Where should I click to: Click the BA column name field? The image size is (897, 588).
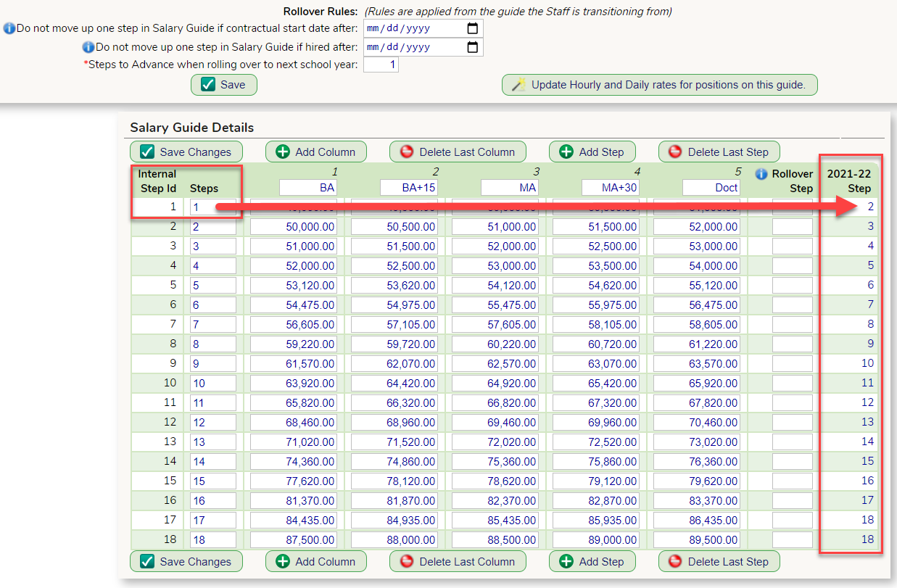308,187
